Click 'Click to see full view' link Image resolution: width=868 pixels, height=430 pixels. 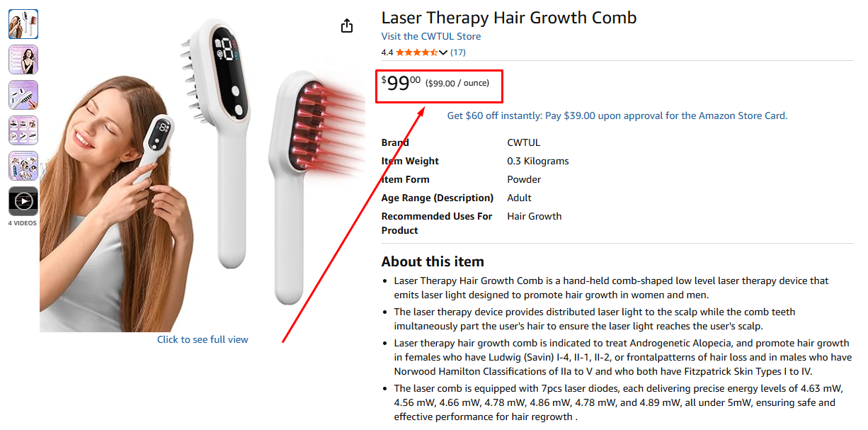[x=202, y=339]
